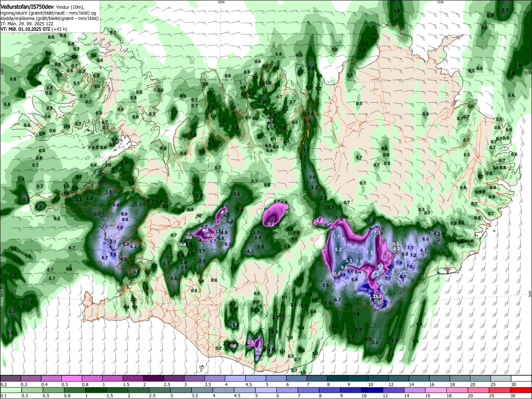Click the '6.7' precipitation value on the map
Viewport: 532px width, 399px height.
coord(105,258)
